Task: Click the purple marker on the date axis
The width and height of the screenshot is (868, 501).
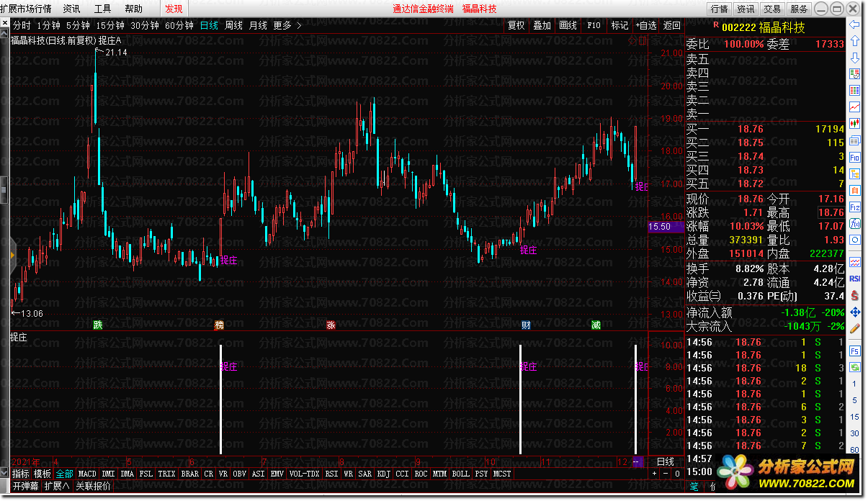Action: coord(637,461)
